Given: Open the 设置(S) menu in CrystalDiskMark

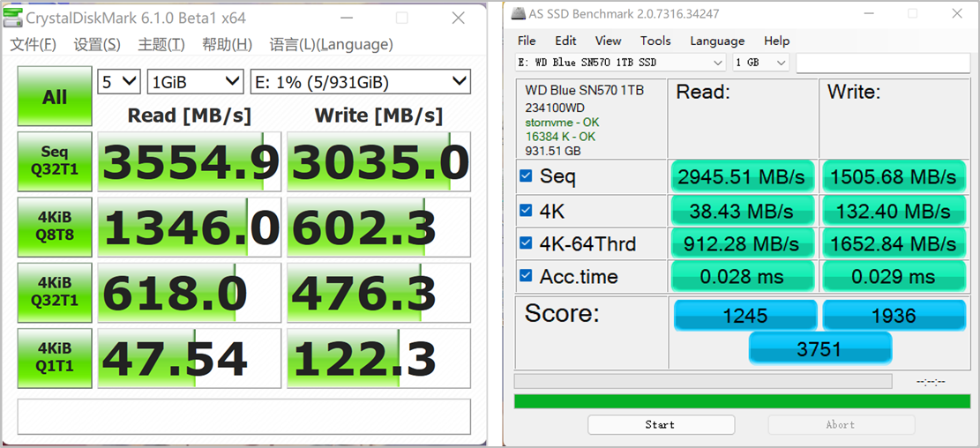Looking at the screenshot, I should (97, 44).
